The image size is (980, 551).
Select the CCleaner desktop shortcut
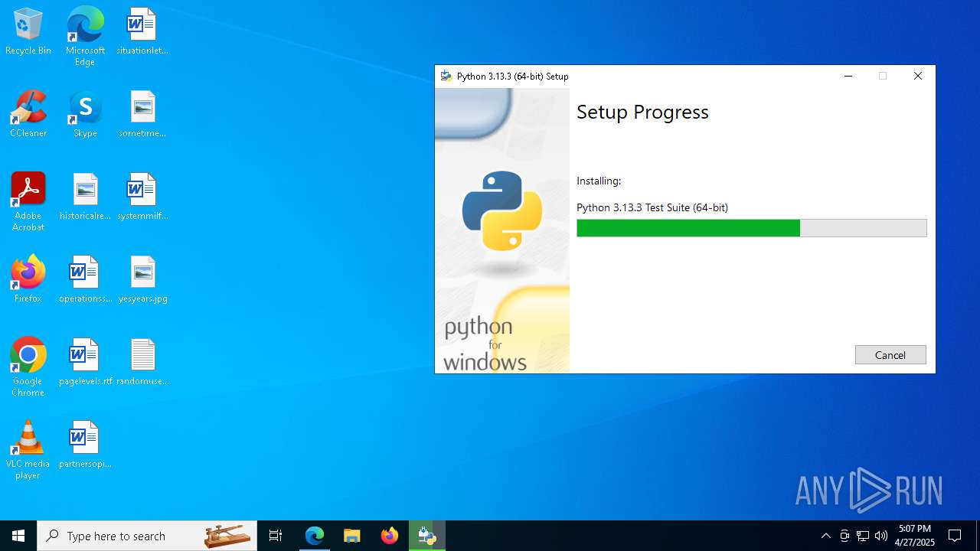click(x=28, y=115)
